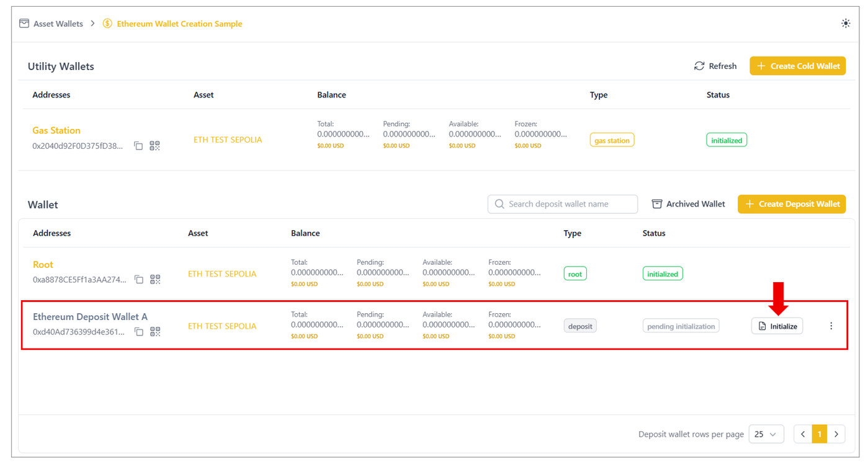Click the Gas Station ETH TEST SEPOLIA asset
Screen dimensions: 868x467
click(x=228, y=140)
